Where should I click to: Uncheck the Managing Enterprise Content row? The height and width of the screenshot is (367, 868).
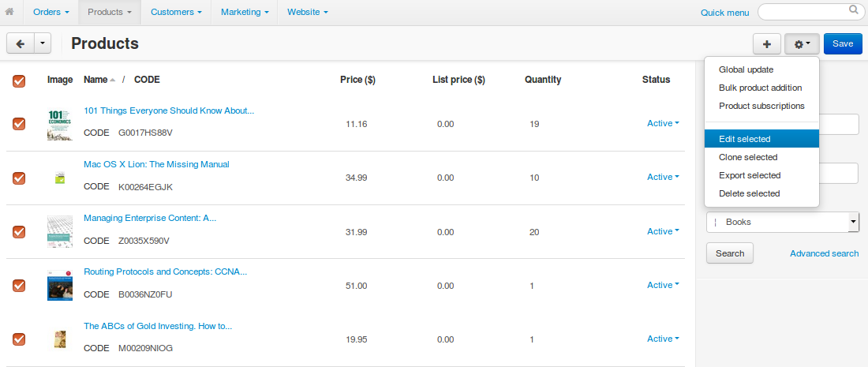[19, 231]
